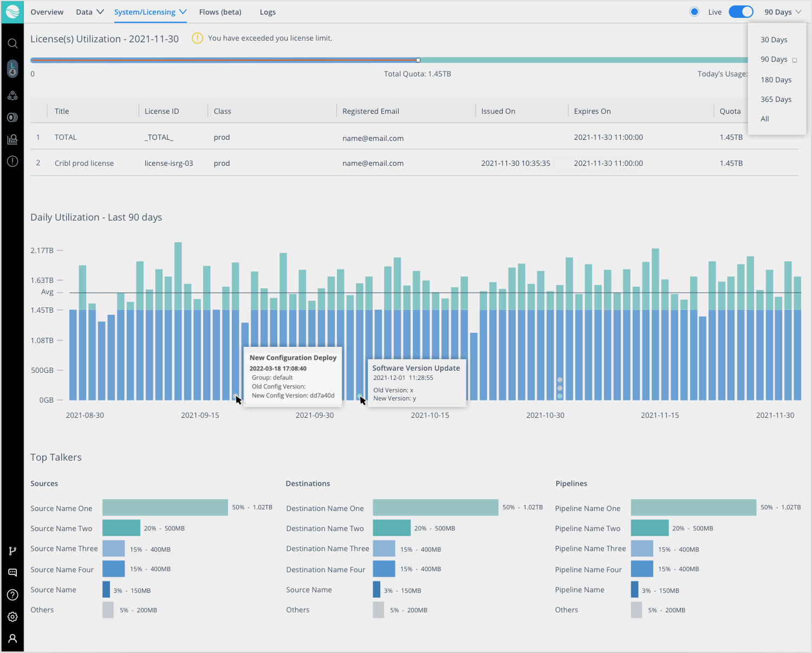The height and width of the screenshot is (653, 812).
Task: Select the monitoring chart icon in the sidebar
Action: tap(12, 139)
